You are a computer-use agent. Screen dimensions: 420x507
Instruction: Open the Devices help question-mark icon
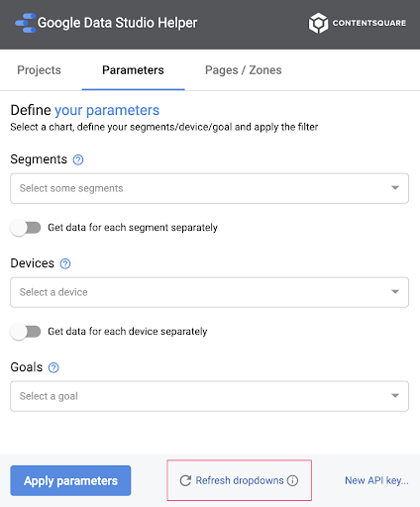(x=65, y=263)
